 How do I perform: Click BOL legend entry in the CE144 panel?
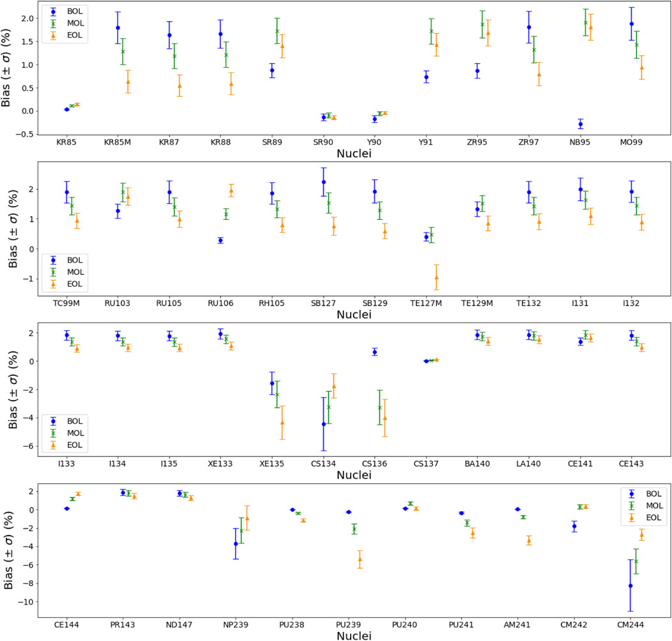click(x=645, y=495)
